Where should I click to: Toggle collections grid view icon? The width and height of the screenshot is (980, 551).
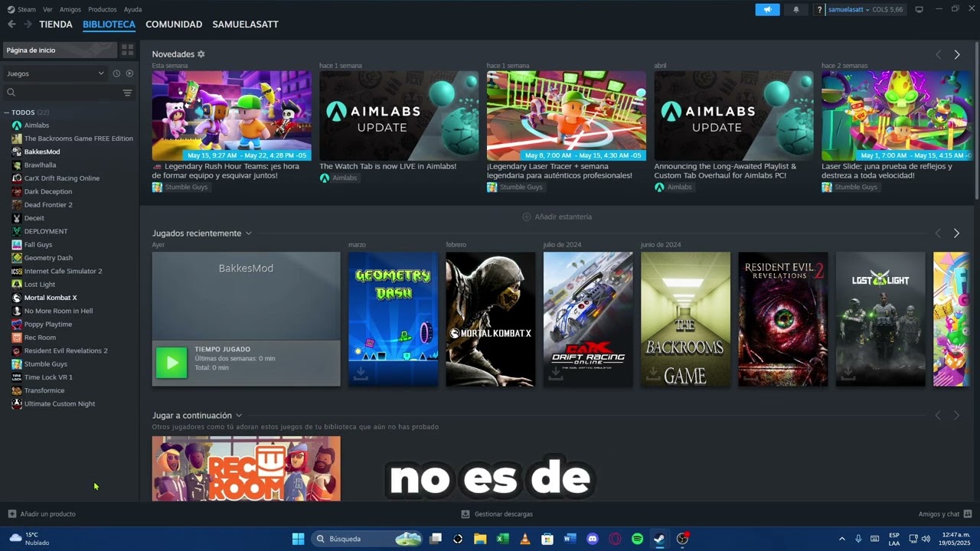[x=127, y=50]
